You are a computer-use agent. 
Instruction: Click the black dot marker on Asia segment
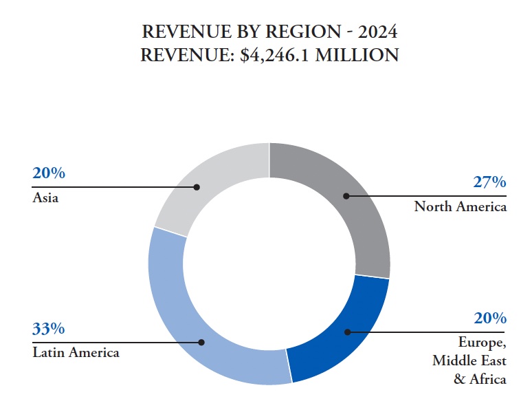click(197, 187)
